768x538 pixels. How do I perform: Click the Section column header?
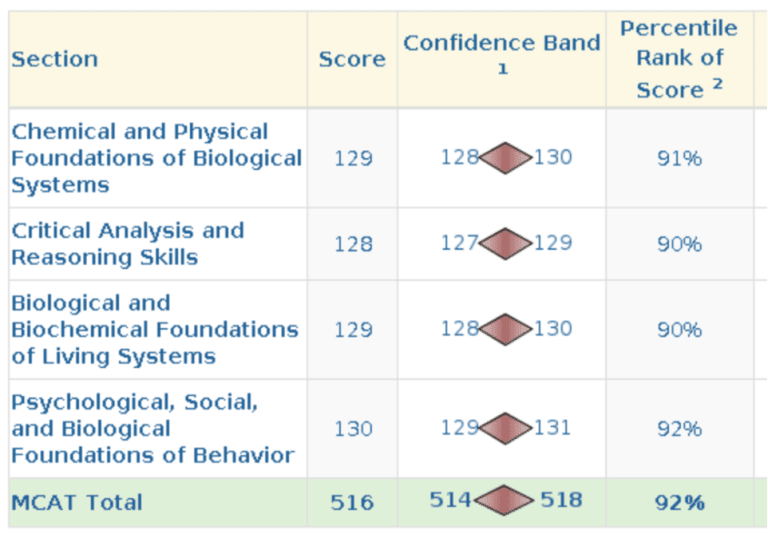(55, 59)
